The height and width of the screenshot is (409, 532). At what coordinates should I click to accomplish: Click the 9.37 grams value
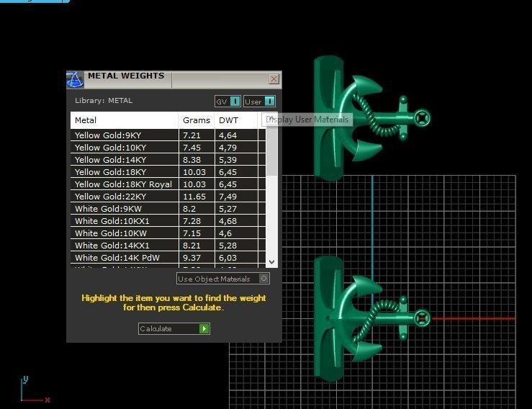[191, 257]
